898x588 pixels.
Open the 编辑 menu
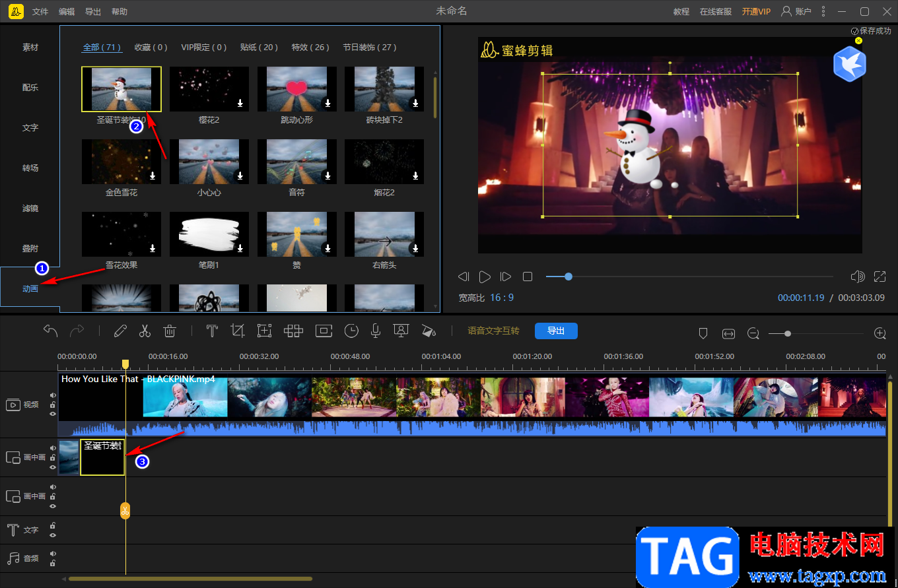67,12
